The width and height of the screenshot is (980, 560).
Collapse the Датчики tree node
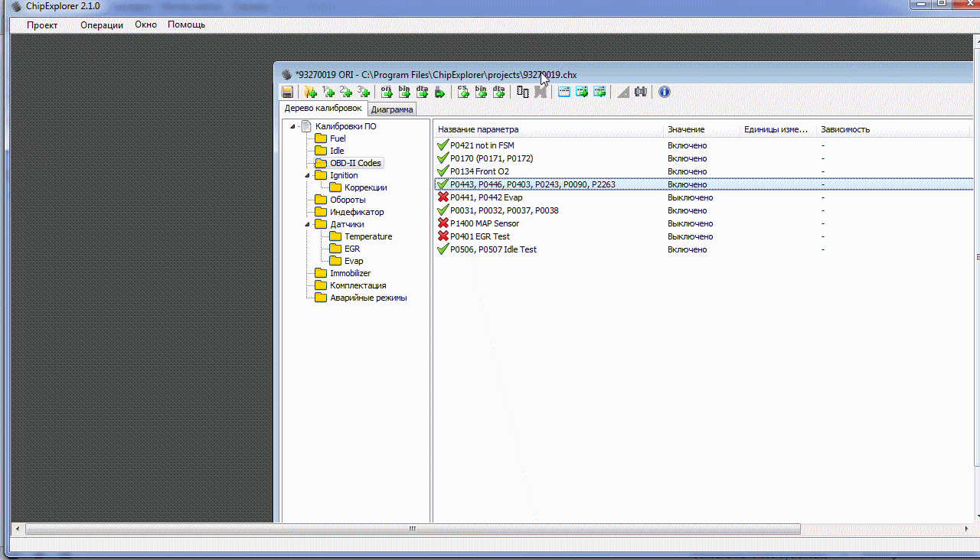click(x=308, y=224)
